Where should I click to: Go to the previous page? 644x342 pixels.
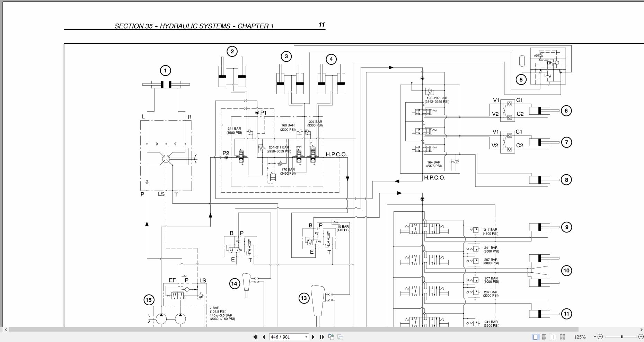264,337
